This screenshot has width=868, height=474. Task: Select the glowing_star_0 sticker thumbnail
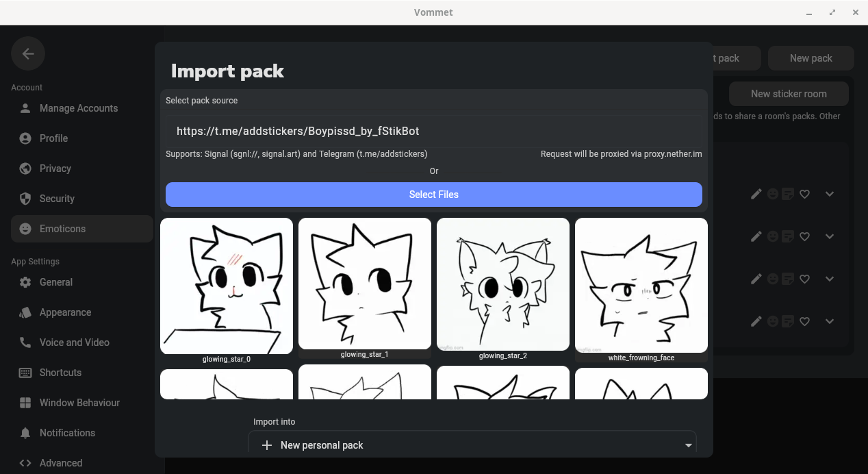coord(227,286)
